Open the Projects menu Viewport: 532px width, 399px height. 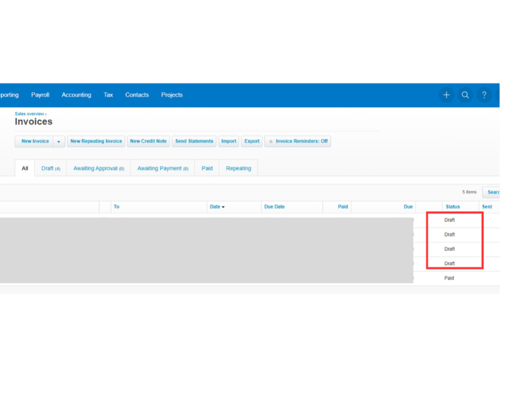pyautogui.click(x=172, y=95)
